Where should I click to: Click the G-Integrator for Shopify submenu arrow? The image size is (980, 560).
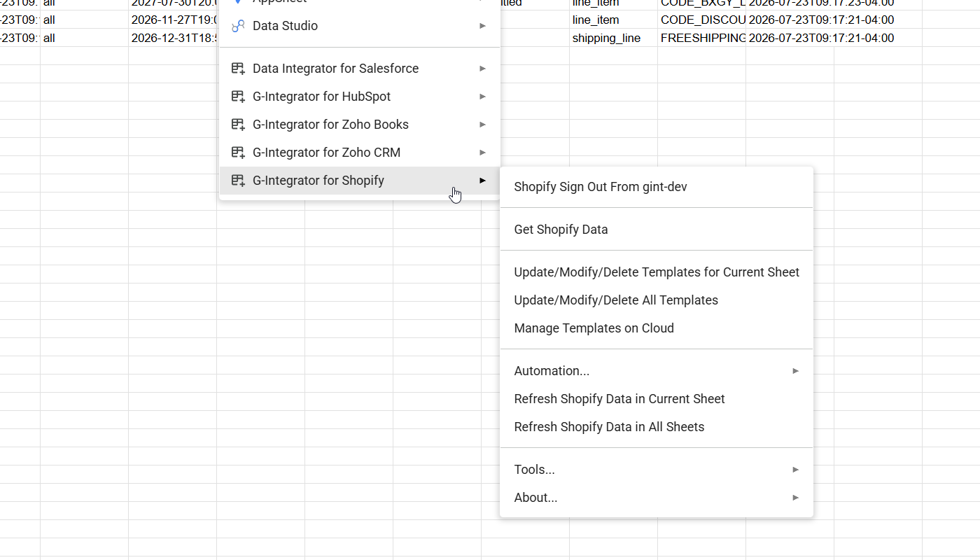[x=482, y=181]
